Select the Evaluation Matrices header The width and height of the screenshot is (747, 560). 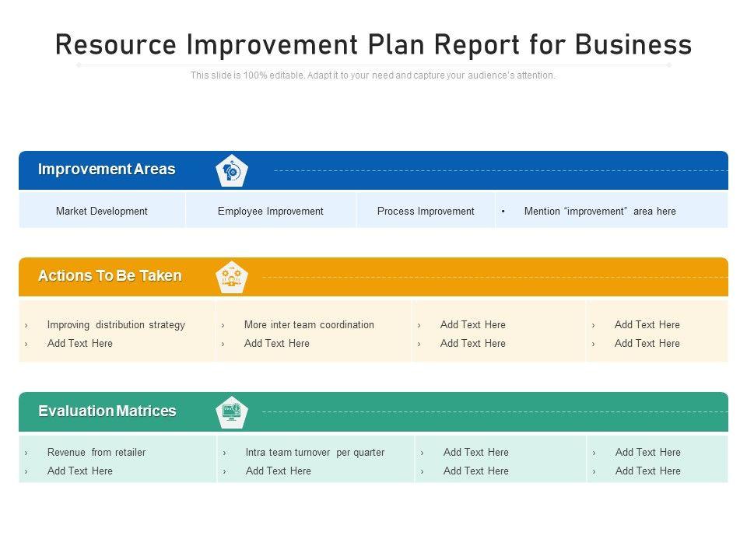pos(107,411)
